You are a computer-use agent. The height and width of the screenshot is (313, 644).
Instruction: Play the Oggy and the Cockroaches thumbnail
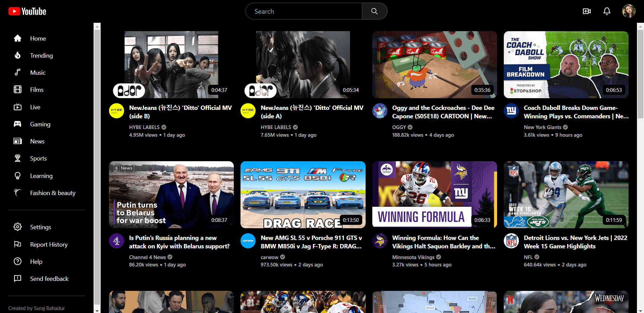click(434, 65)
